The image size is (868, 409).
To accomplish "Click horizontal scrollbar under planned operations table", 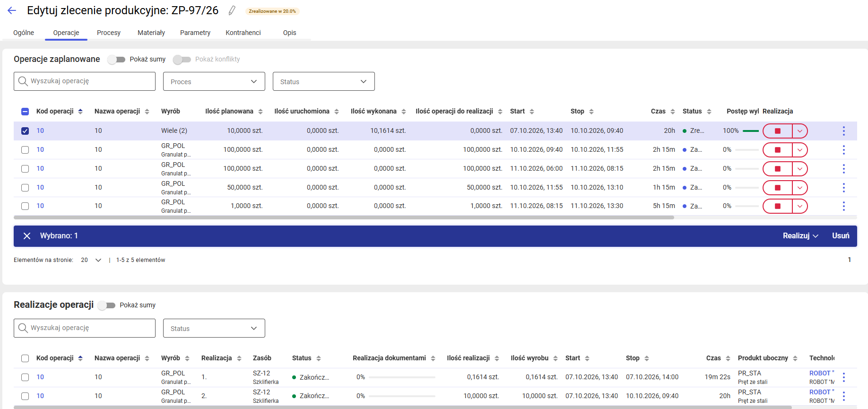I will (344, 218).
